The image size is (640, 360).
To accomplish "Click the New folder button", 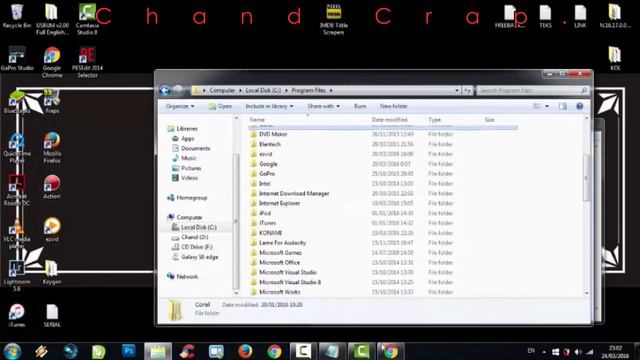I will (393, 106).
